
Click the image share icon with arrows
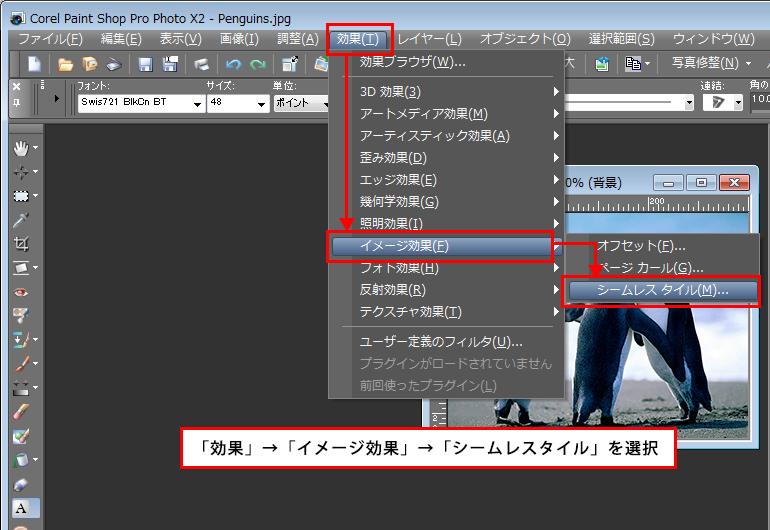tap(603, 63)
